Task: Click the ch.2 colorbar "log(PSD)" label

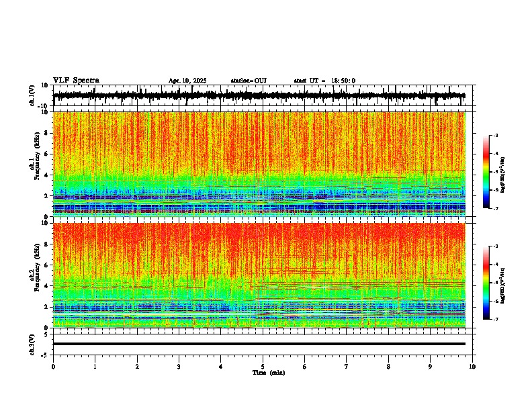Action: pos(502,285)
